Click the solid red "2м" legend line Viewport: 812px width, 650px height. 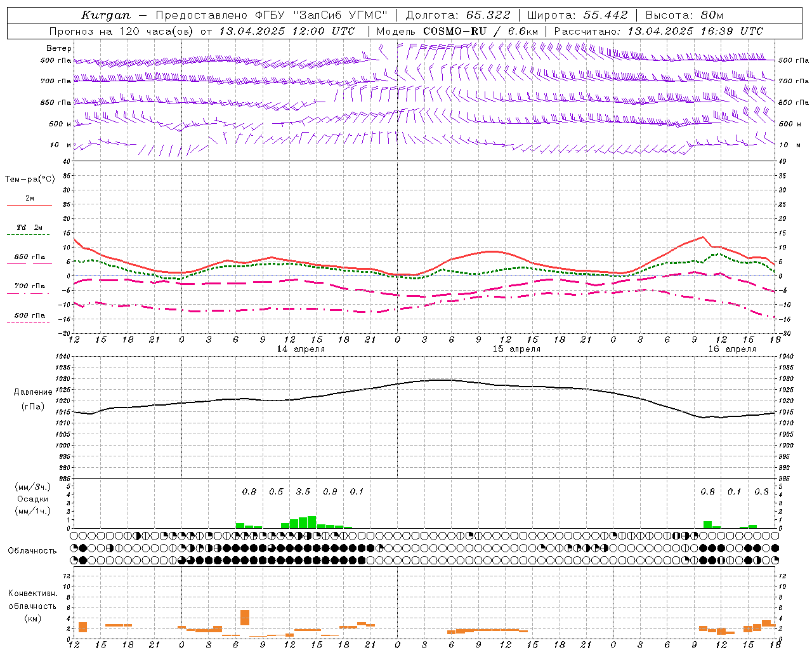click(x=29, y=206)
